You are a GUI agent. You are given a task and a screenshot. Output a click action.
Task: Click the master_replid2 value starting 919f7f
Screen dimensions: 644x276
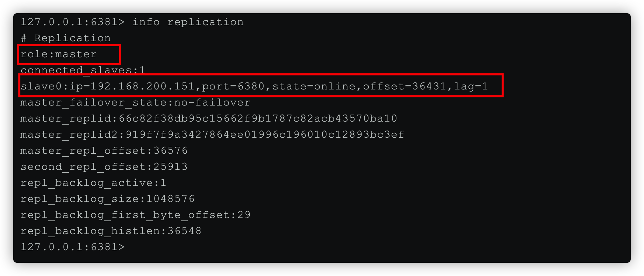(265, 135)
